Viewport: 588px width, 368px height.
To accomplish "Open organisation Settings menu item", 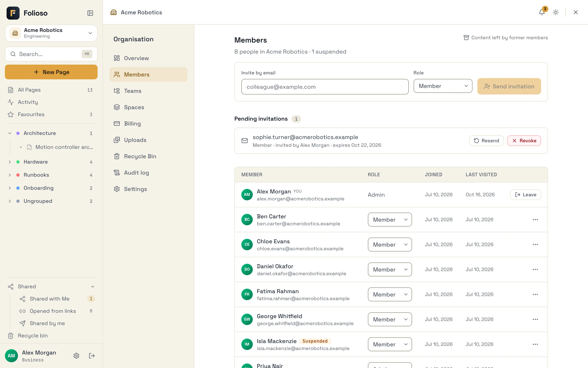I will click(148, 189).
